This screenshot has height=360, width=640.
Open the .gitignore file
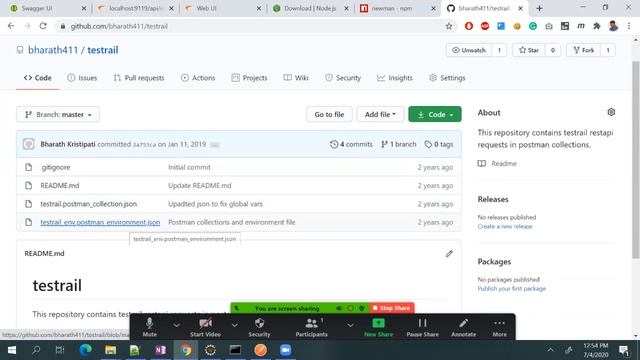(x=55, y=167)
